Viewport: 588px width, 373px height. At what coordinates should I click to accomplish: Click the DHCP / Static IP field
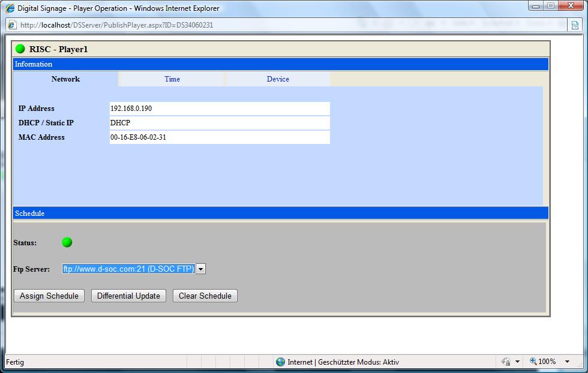(x=219, y=123)
